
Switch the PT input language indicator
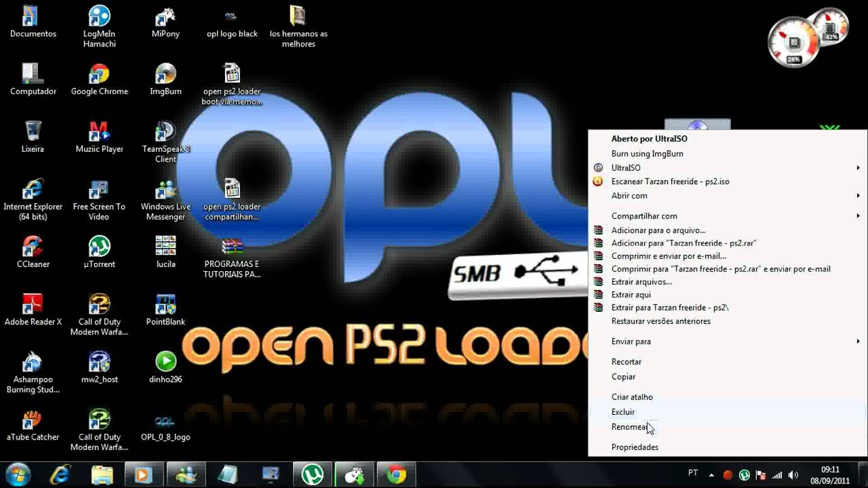[x=693, y=474]
